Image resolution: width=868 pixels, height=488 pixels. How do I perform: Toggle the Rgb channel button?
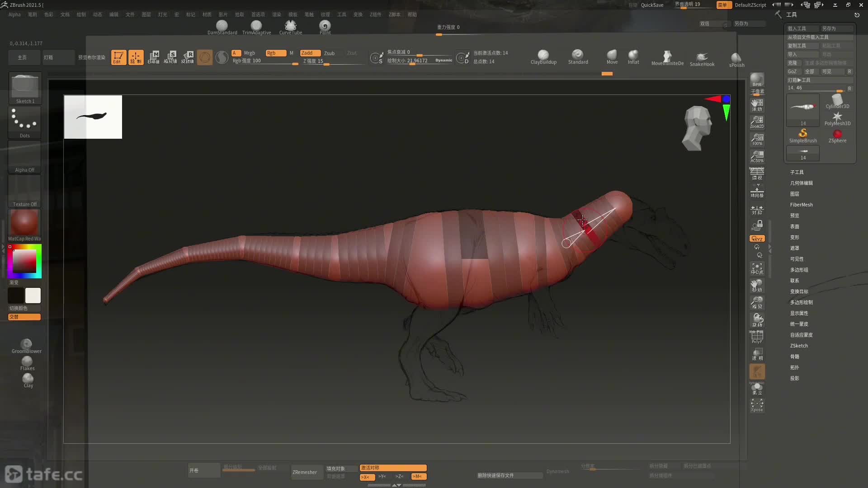point(276,53)
